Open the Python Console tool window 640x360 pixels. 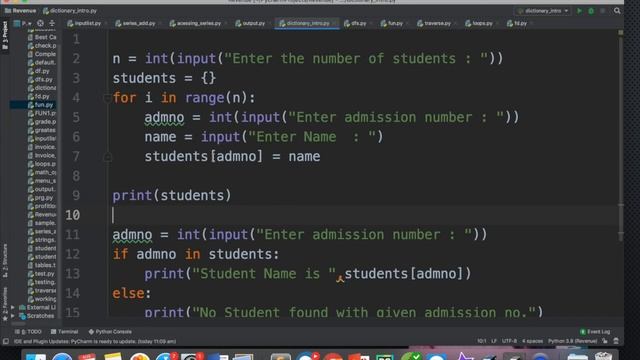click(x=110, y=332)
